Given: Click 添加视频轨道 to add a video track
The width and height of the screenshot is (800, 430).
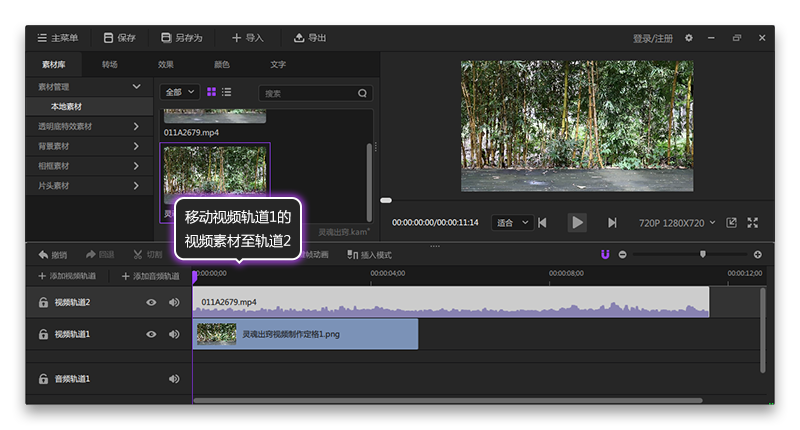Looking at the screenshot, I should (67, 276).
